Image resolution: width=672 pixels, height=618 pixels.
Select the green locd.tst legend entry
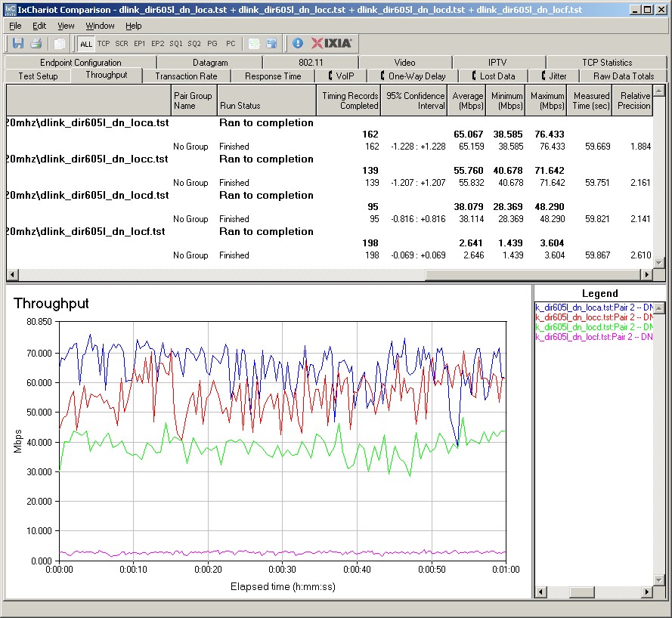[594, 327]
